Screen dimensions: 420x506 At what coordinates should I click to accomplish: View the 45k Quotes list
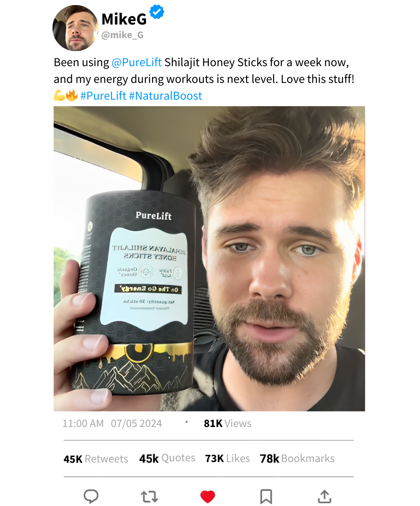tap(167, 458)
